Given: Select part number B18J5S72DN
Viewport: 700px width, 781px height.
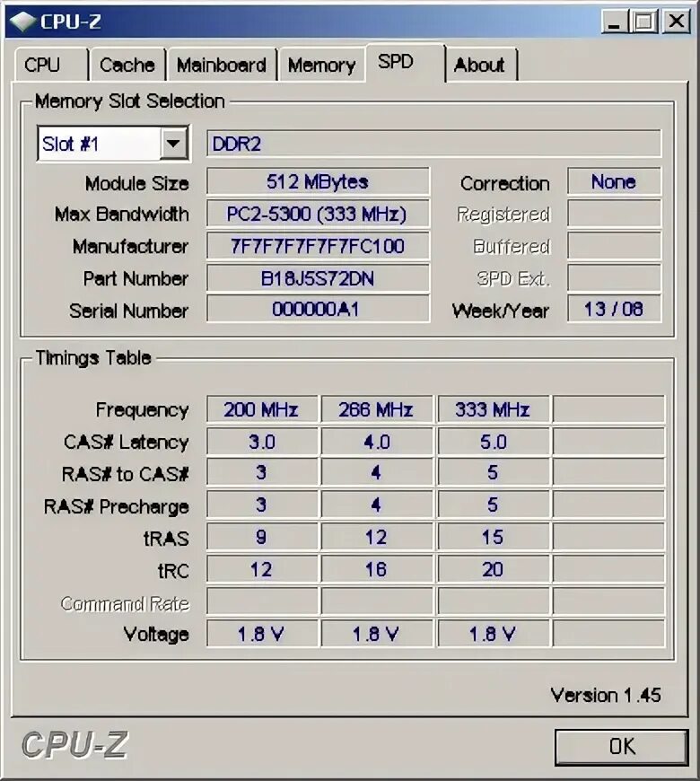Looking at the screenshot, I should click(318, 278).
